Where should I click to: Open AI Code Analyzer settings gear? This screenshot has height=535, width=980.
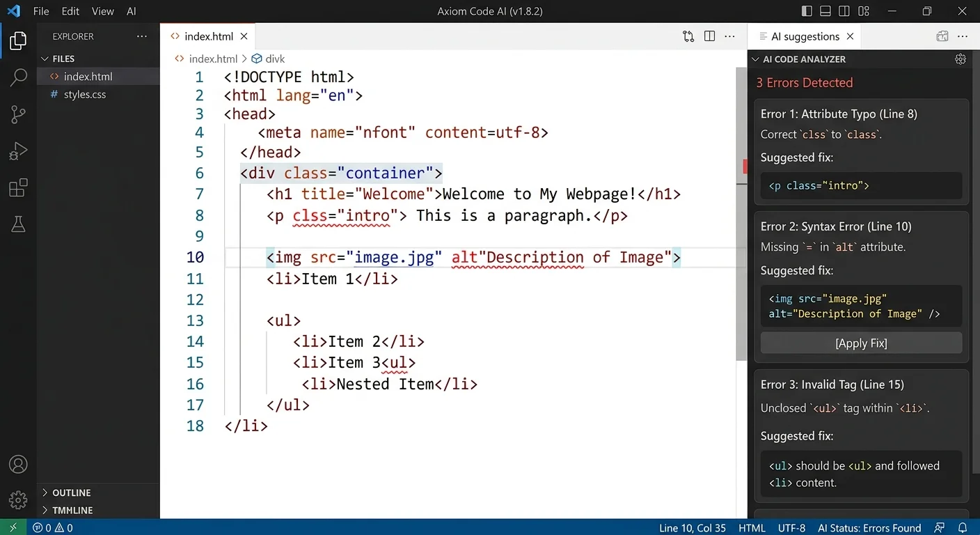point(961,59)
